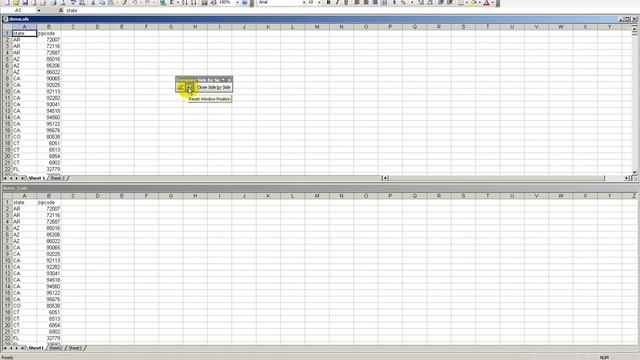The width and height of the screenshot is (640, 360).
Task: Switch to Sheet2 tab in top window
Action: 58,178
